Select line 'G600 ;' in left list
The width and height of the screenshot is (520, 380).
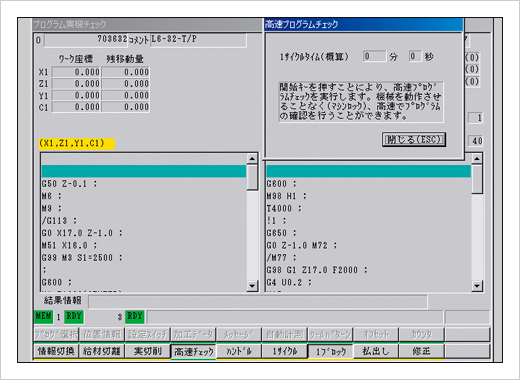(x=144, y=282)
